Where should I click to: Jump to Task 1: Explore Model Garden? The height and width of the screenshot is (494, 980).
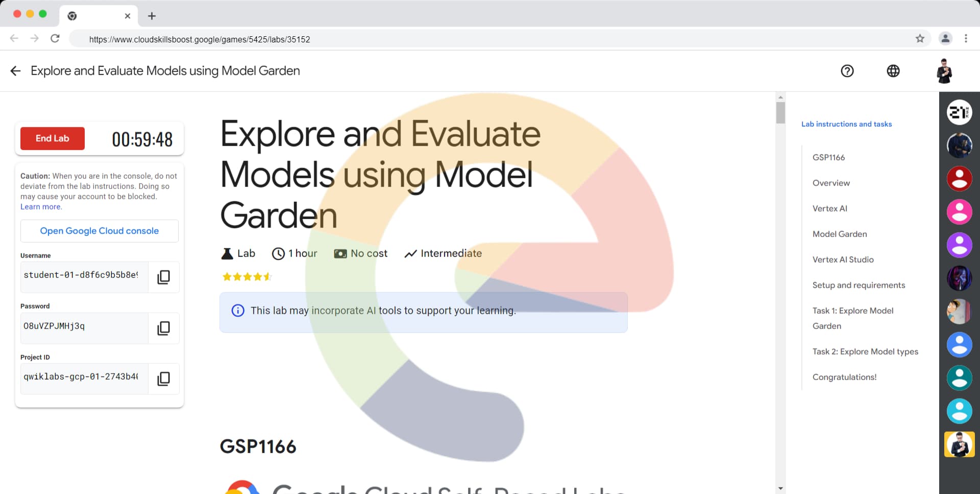point(853,318)
